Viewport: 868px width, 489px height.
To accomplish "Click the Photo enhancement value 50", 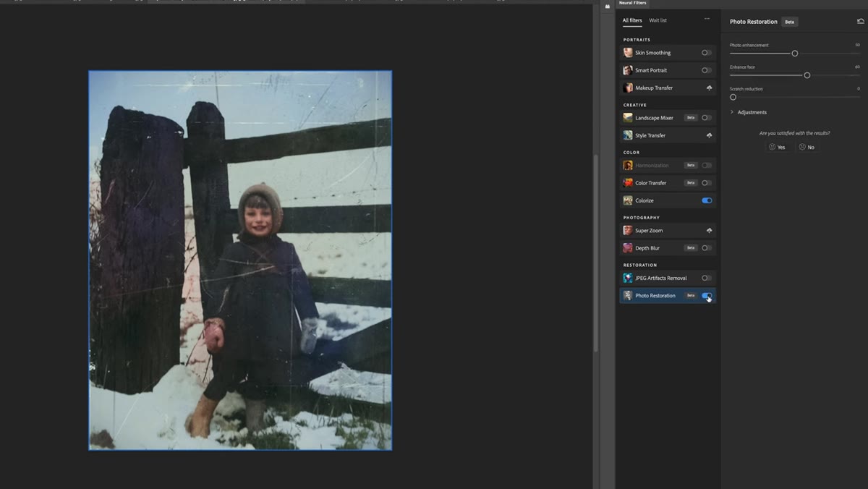I will [858, 45].
